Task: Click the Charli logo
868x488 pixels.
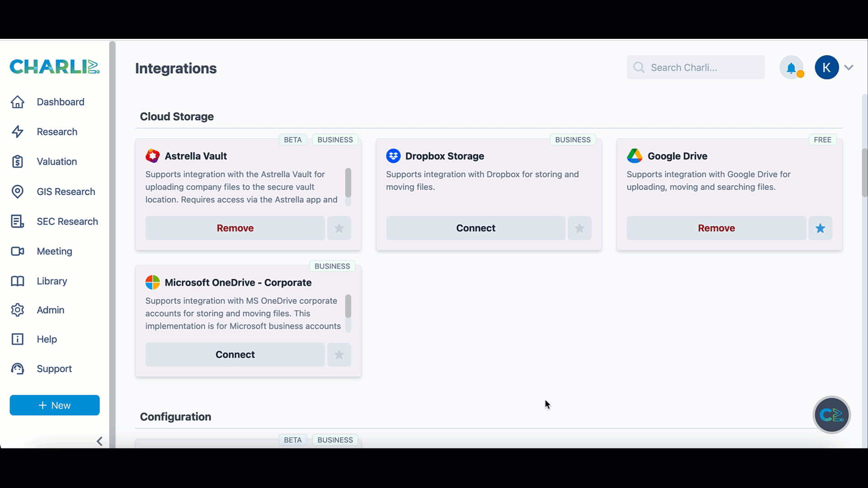Action: point(55,66)
